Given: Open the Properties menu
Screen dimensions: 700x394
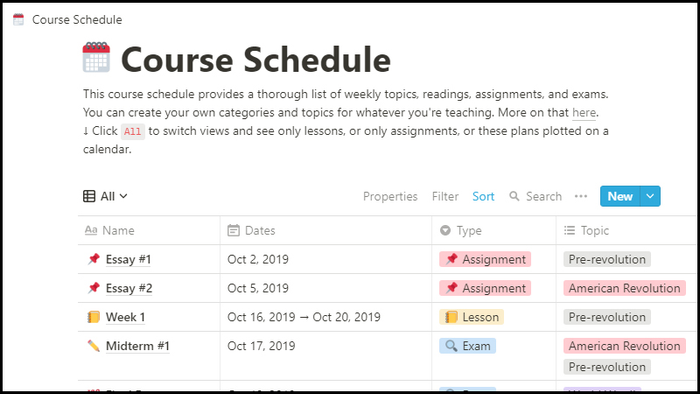Looking at the screenshot, I should tap(390, 196).
